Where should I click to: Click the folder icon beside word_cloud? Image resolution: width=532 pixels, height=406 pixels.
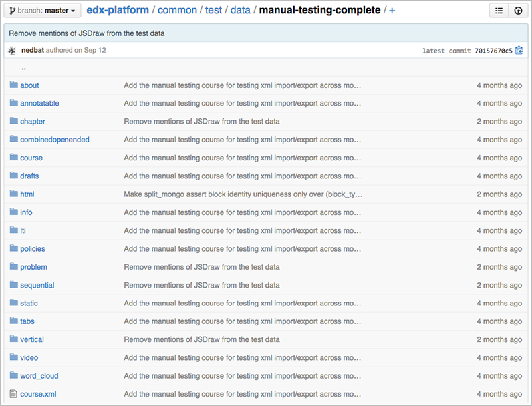(x=14, y=375)
